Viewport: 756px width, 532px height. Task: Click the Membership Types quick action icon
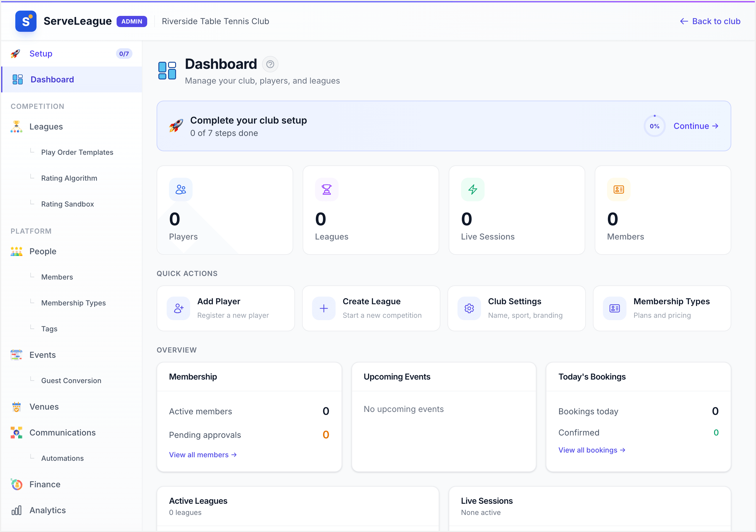(x=615, y=308)
